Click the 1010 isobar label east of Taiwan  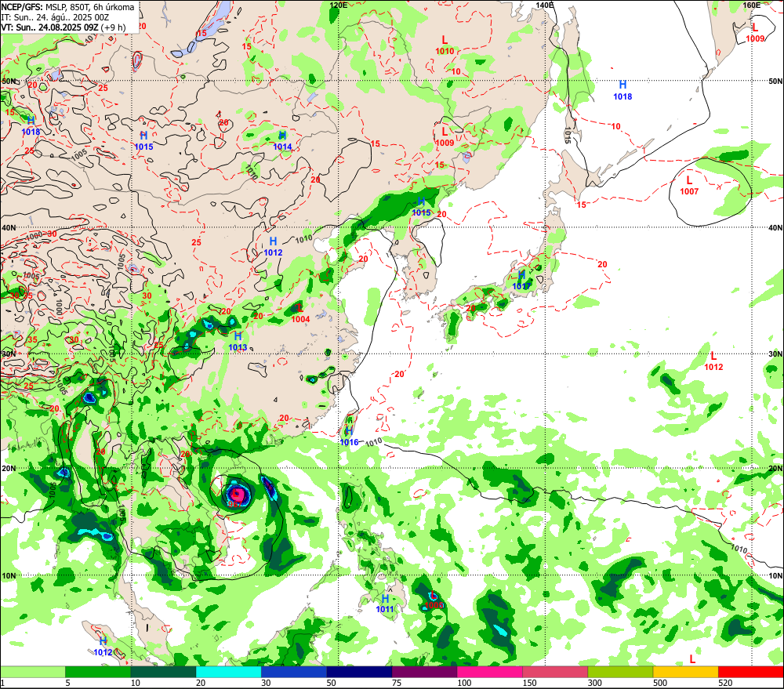click(x=373, y=443)
